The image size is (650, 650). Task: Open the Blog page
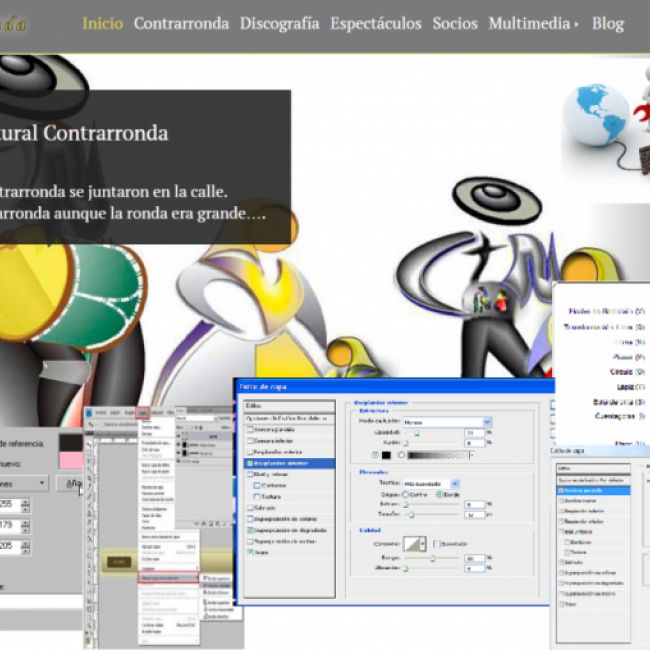pyautogui.click(x=607, y=23)
